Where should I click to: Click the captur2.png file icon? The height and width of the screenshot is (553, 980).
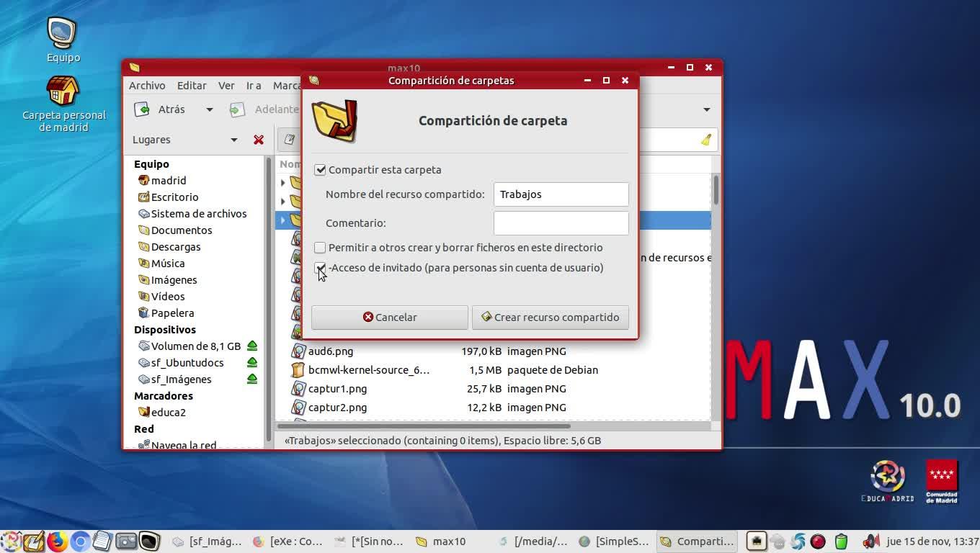pos(298,408)
